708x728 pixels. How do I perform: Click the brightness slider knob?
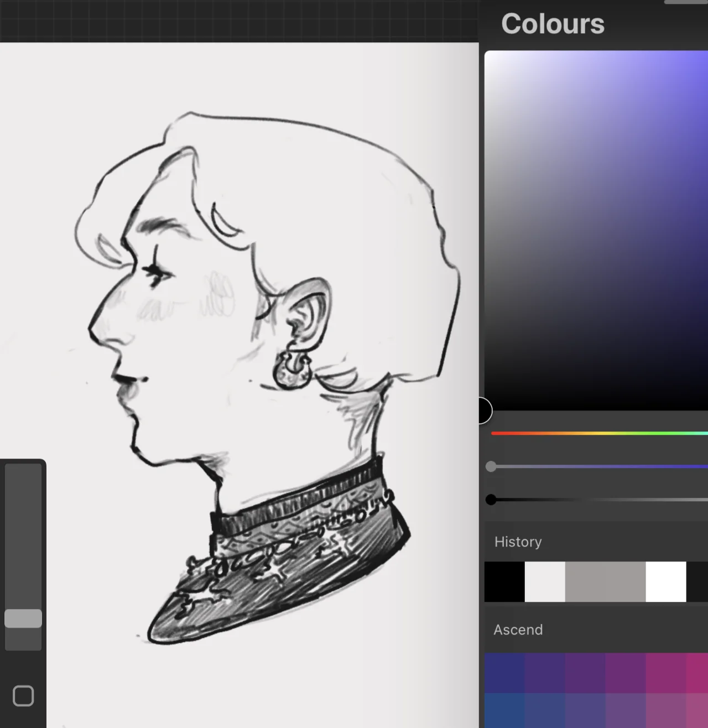[491, 500]
